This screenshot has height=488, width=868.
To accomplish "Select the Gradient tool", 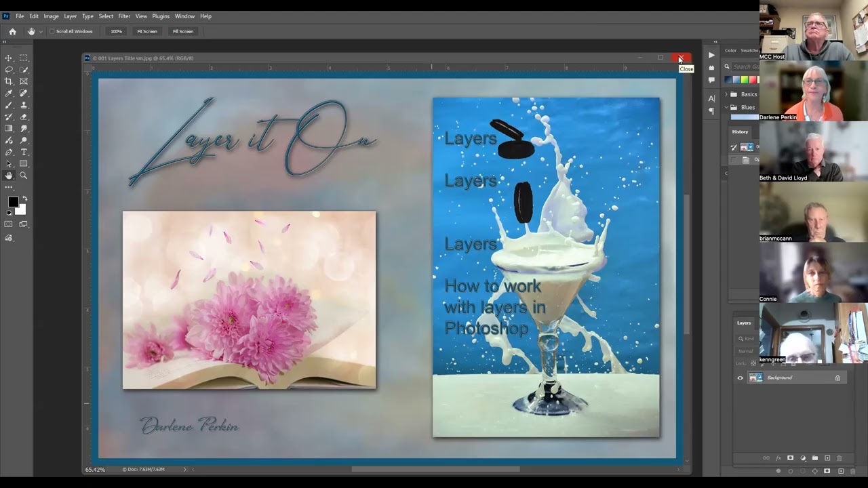I will click(9, 129).
